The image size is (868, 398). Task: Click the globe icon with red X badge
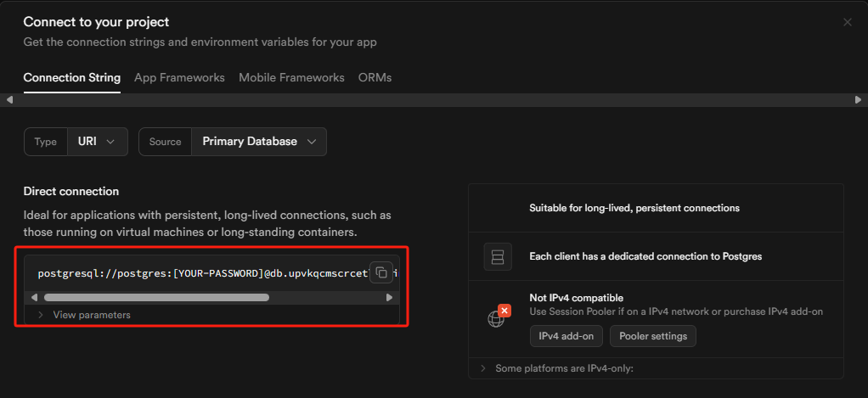pos(499,316)
